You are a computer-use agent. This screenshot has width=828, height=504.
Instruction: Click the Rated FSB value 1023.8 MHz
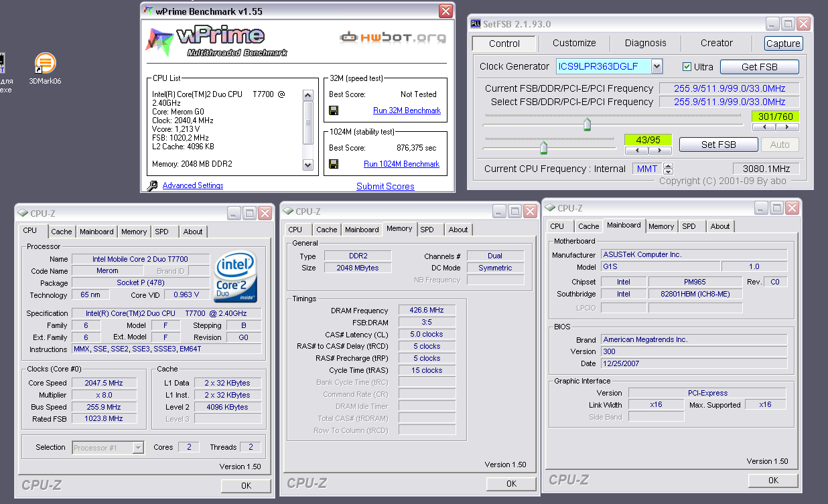pos(103,419)
